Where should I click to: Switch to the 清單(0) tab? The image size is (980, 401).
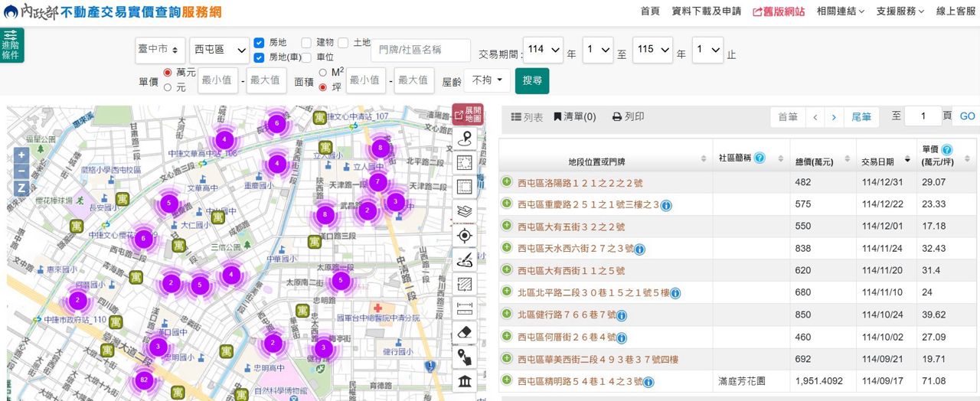[x=574, y=117]
